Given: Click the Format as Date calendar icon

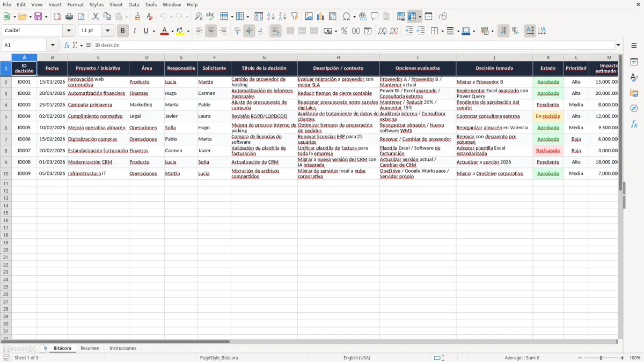Looking at the screenshot, I should (x=368, y=31).
